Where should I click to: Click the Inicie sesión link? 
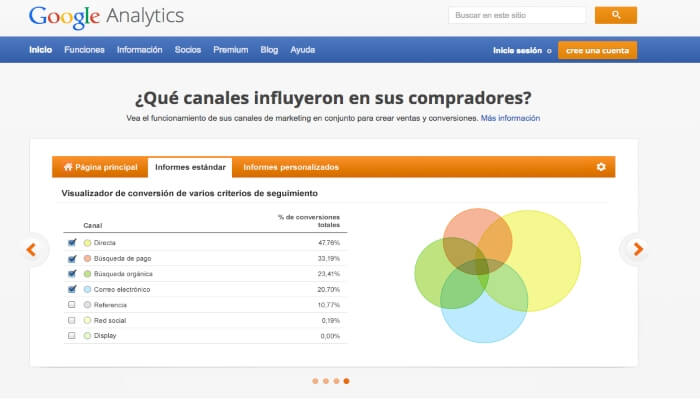(x=518, y=50)
